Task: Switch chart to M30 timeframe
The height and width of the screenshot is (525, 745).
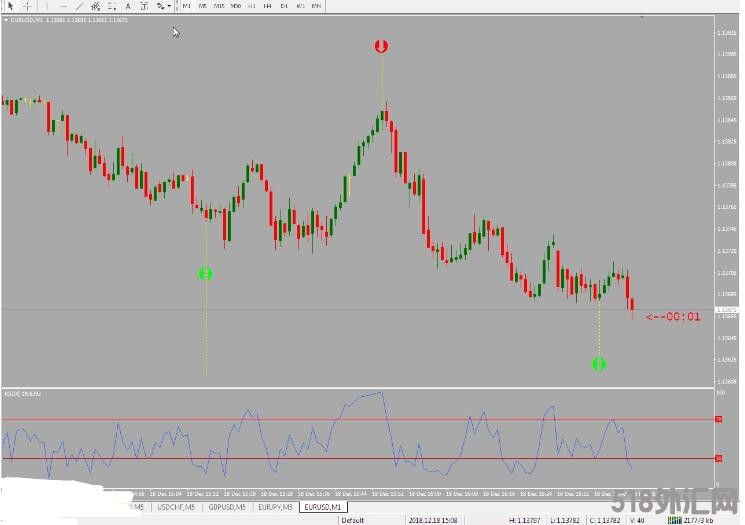Action: click(236, 6)
